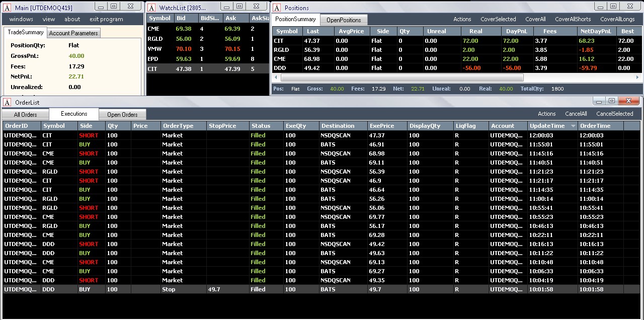This screenshot has width=644, height=320.
Task: Click the UpdateTime column sort arrow
Action: [573, 126]
